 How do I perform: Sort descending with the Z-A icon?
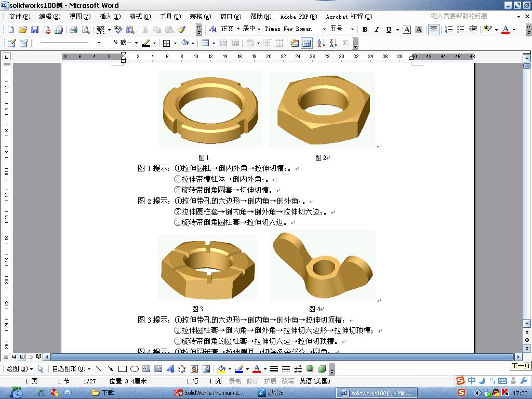[333, 43]
